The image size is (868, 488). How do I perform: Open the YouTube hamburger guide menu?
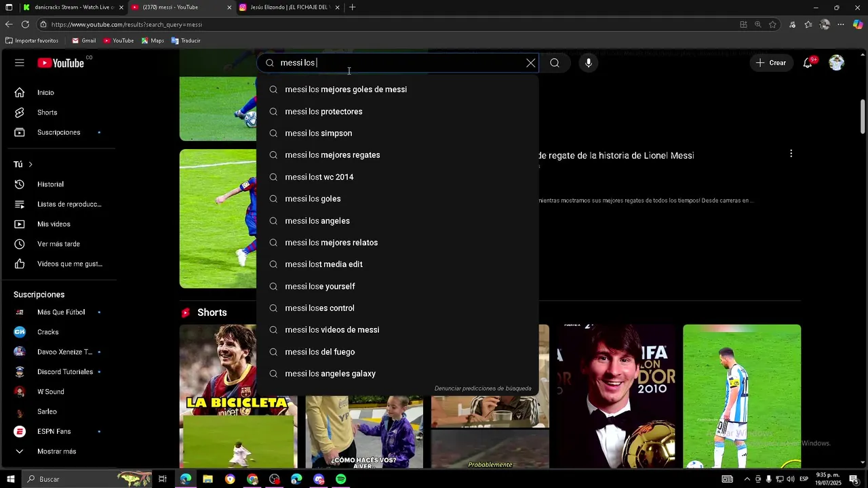click(x=20, y=63)
